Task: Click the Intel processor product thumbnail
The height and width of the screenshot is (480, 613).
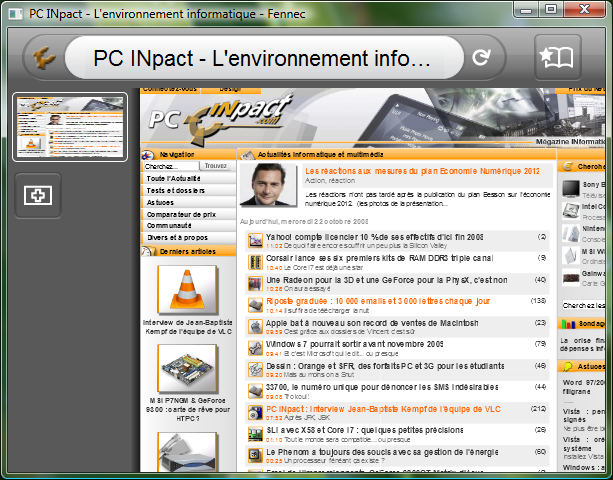Action: pyautogui.click(x=571, y=211)
